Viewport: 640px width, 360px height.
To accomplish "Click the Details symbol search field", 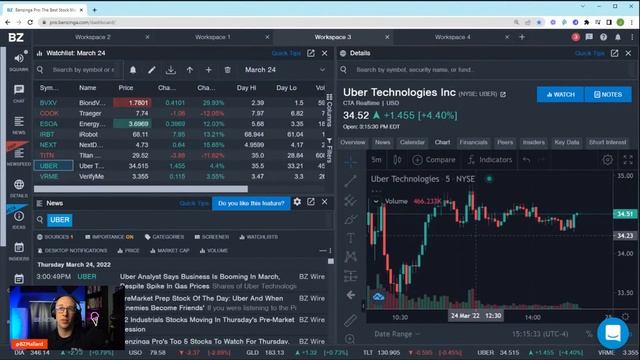I will [486, 70].
